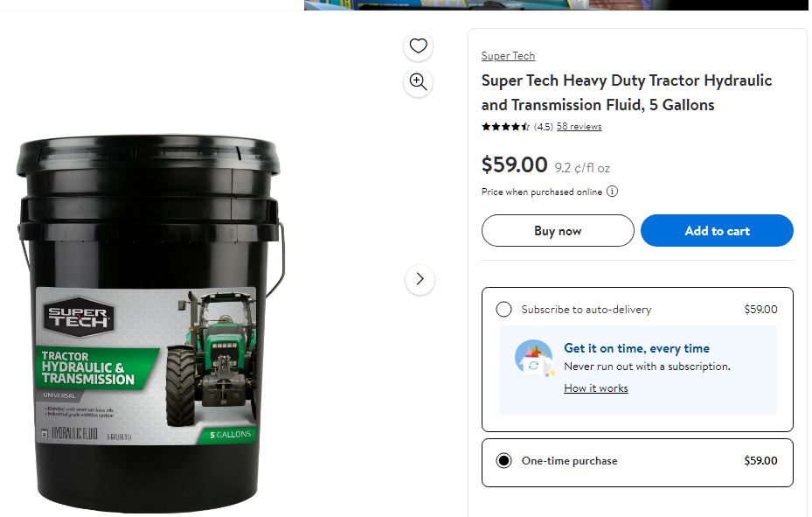Click the 9.2 ¢/fl oz unit price
This screenshot has width=812, height=517.
[x=582, y=168]
